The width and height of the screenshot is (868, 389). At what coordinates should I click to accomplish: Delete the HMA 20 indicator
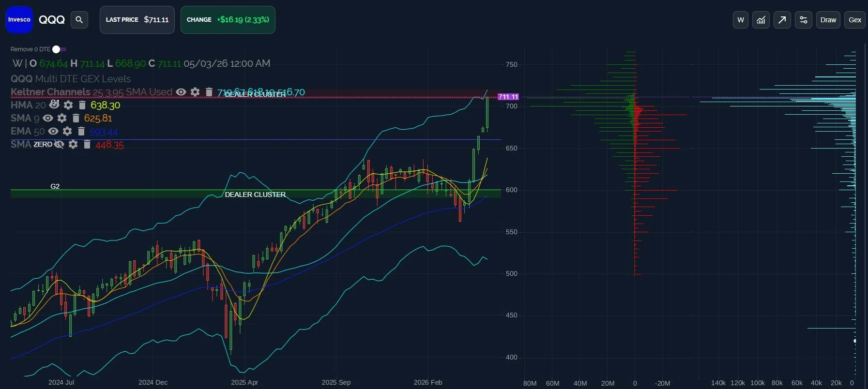[x=82, y=105]
